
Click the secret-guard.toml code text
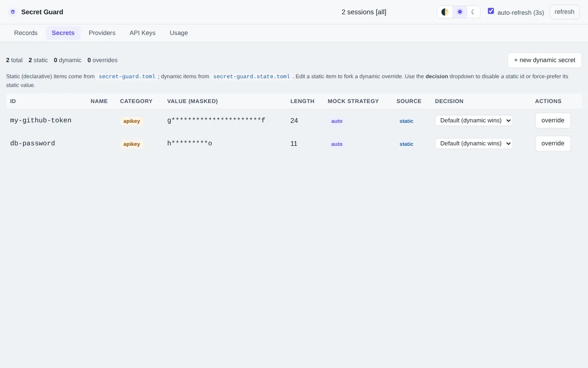coord(127,76)
